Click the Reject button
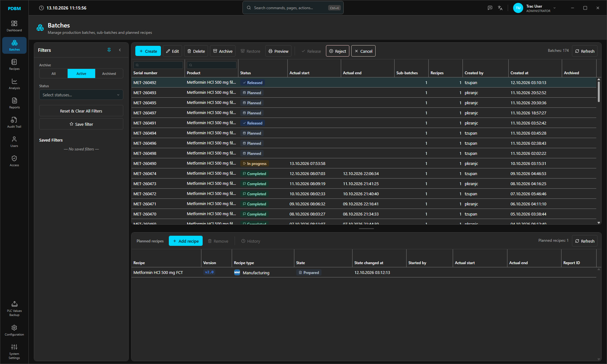607x364 pixels. [338, 51]
